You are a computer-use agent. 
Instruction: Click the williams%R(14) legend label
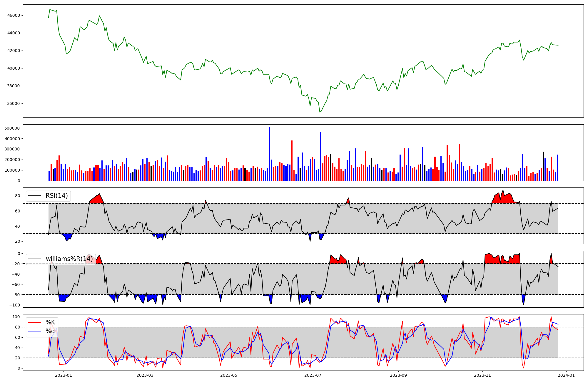point(69,259)
